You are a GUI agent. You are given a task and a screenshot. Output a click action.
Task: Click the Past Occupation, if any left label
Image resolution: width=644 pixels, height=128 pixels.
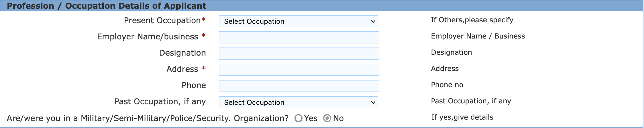tap(160, 102)
